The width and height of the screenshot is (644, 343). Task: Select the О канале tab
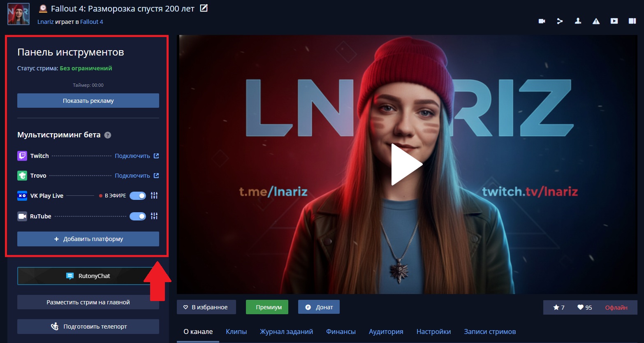[198, 331]
